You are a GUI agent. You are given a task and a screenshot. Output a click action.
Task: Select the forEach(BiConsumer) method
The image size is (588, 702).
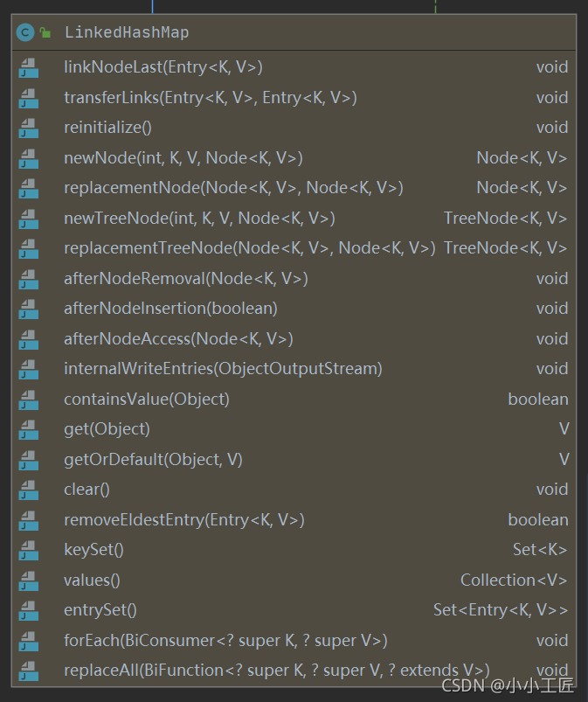[x=225, y=641]
